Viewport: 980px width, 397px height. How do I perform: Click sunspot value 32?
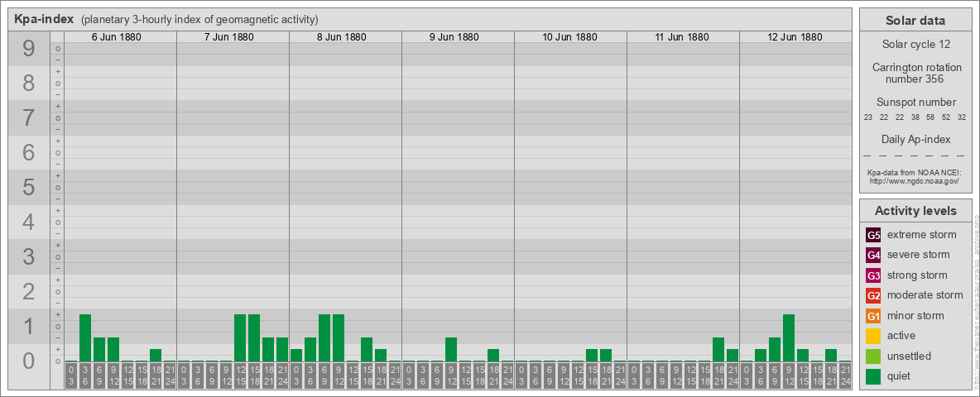tap(962, 117)
